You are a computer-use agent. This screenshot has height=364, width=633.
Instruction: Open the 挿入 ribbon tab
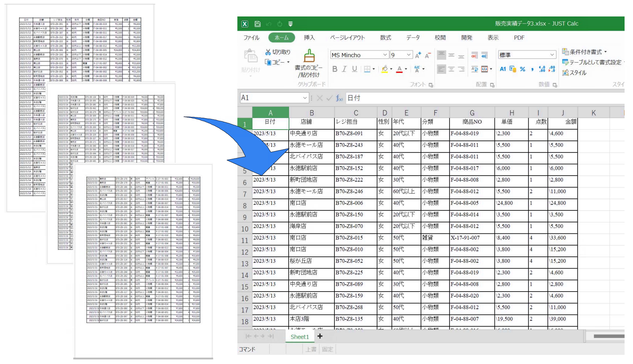309,38
